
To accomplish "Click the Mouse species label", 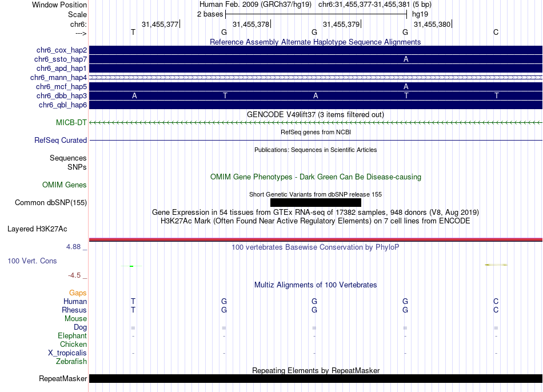I will [75, 319].
